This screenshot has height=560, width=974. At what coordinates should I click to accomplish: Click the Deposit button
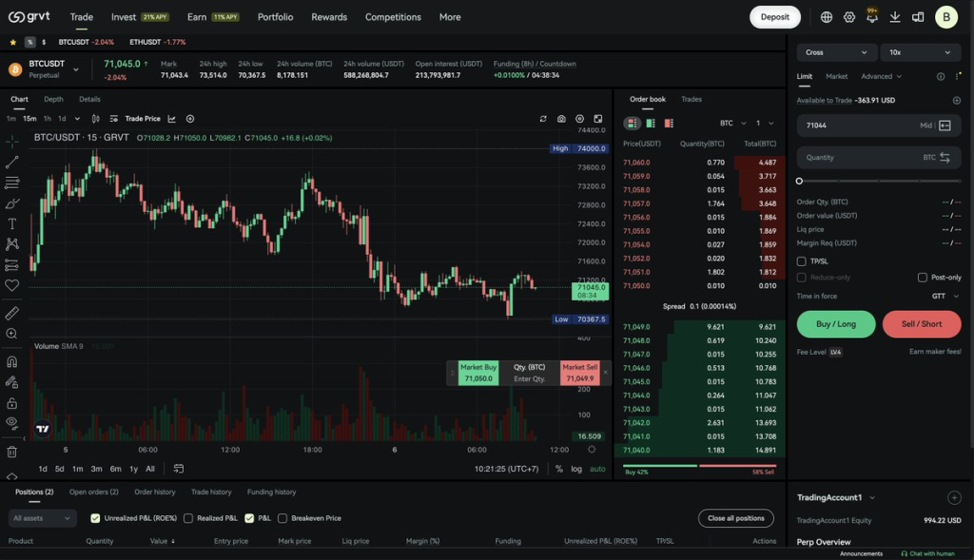click(774, 17)
